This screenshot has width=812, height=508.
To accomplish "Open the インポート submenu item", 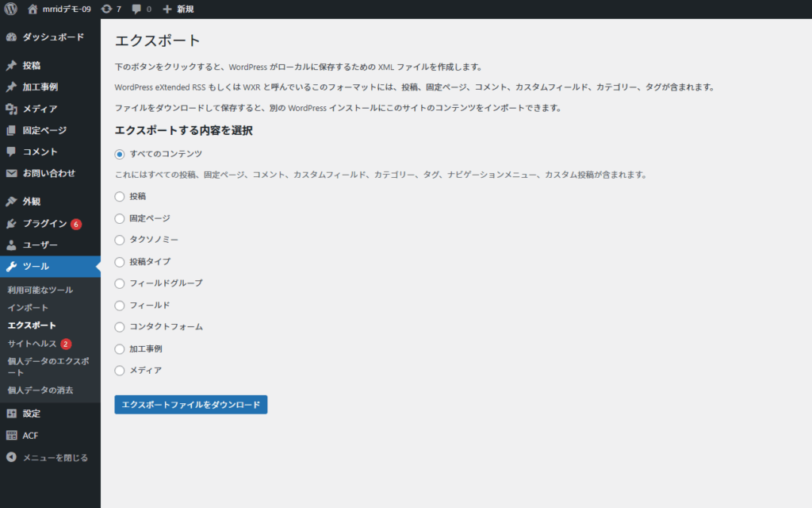I will 28,308.
